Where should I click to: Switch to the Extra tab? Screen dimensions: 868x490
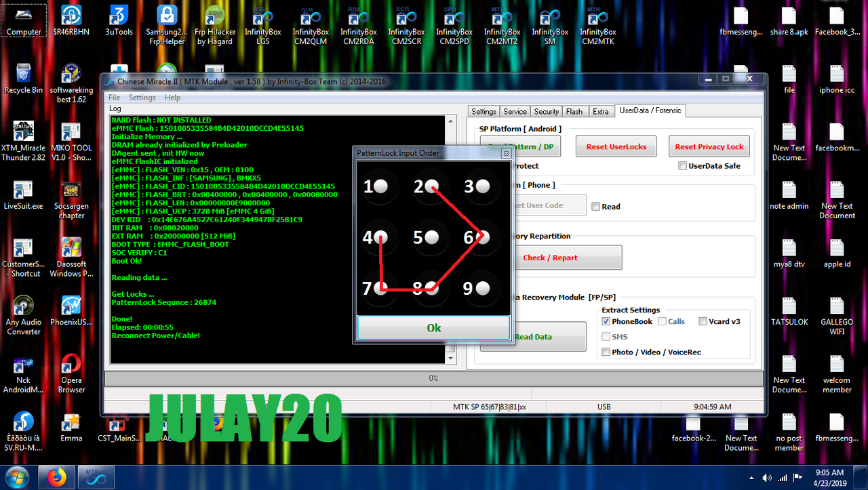pos(600,112)
